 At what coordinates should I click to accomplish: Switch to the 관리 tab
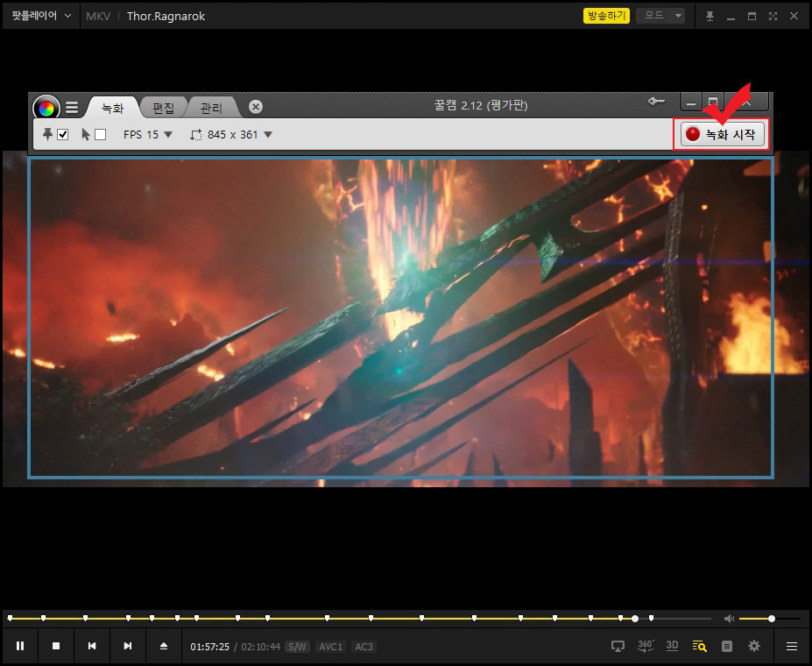pyautogui.click(x=211, y=108)
